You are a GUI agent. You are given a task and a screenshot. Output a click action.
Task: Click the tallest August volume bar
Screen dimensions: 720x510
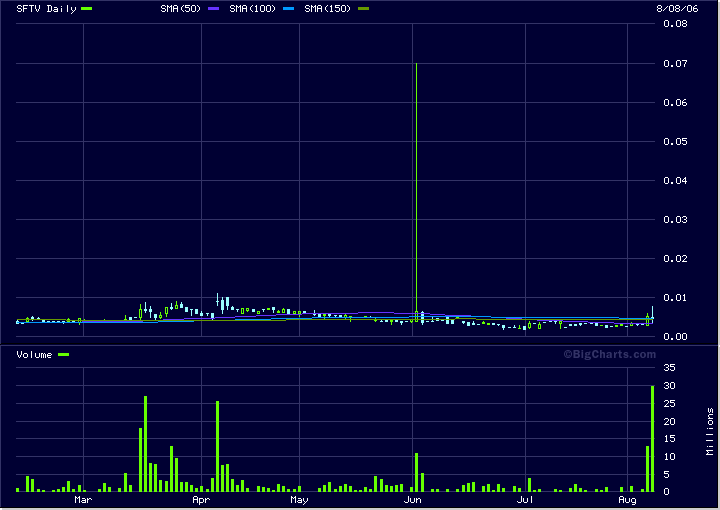(x=652, y=439)
